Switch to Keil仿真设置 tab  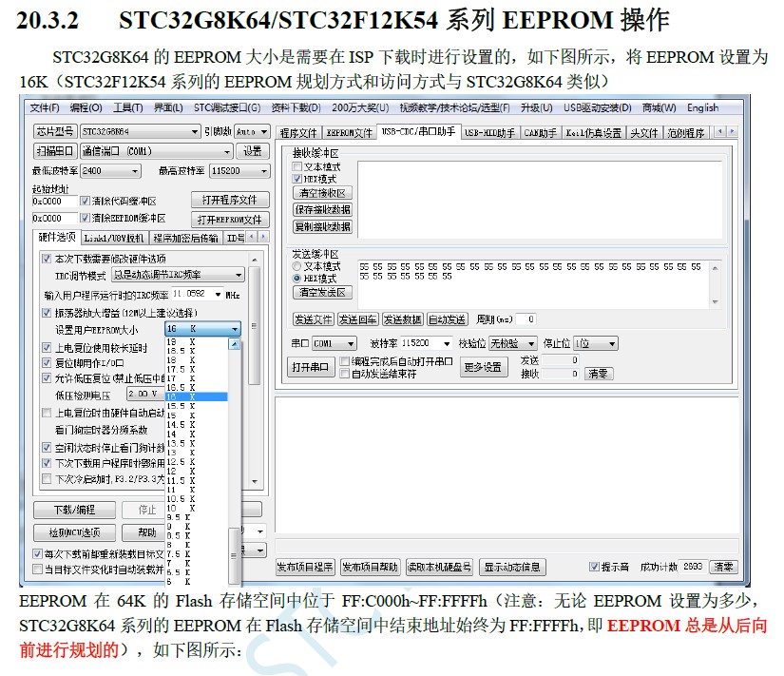point(594,132)
